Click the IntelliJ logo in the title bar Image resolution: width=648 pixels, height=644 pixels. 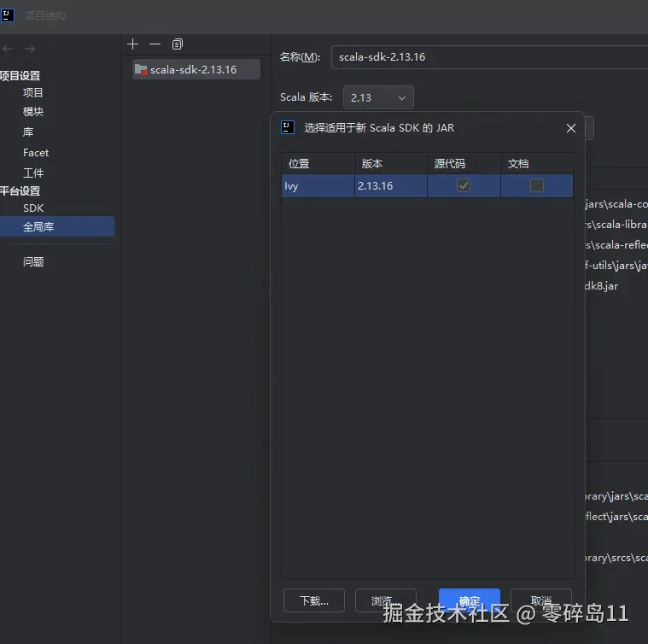(x=7, y=15)
